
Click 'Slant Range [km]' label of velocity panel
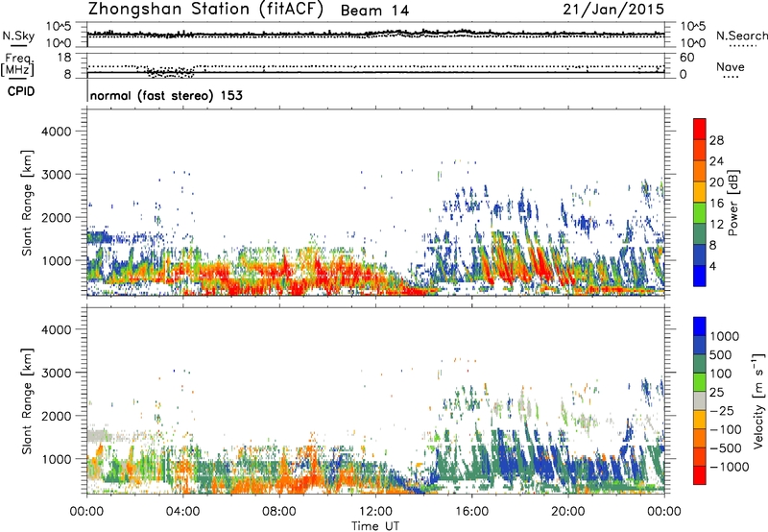(x=27, y=400)
